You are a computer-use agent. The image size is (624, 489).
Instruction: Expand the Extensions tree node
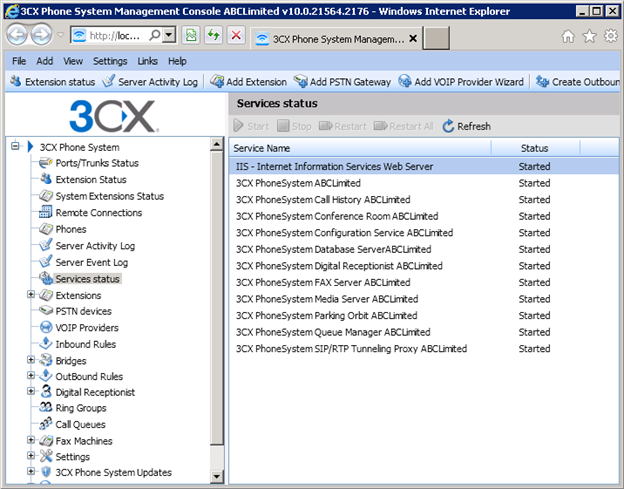31,294
